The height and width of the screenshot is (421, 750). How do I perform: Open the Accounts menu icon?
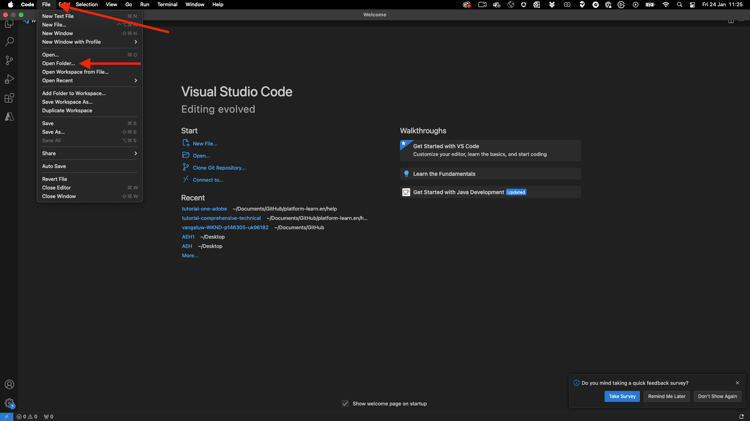click(9, 384)
